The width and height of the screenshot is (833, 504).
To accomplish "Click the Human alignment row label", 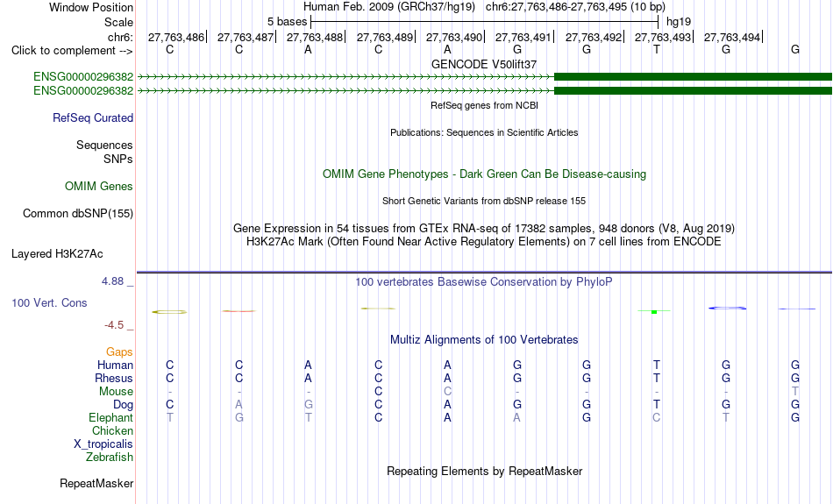I will pyautogui.click(x=115, y=365).
